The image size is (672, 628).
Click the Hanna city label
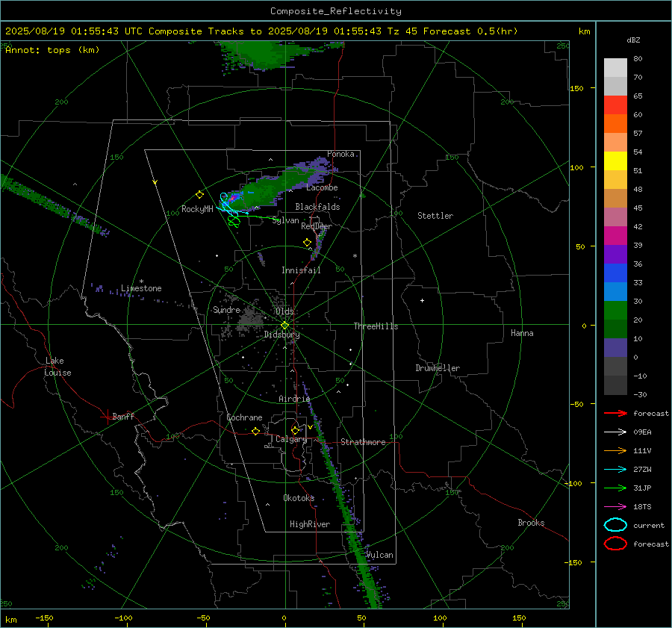pyautogui.click(x=522, y=333)
